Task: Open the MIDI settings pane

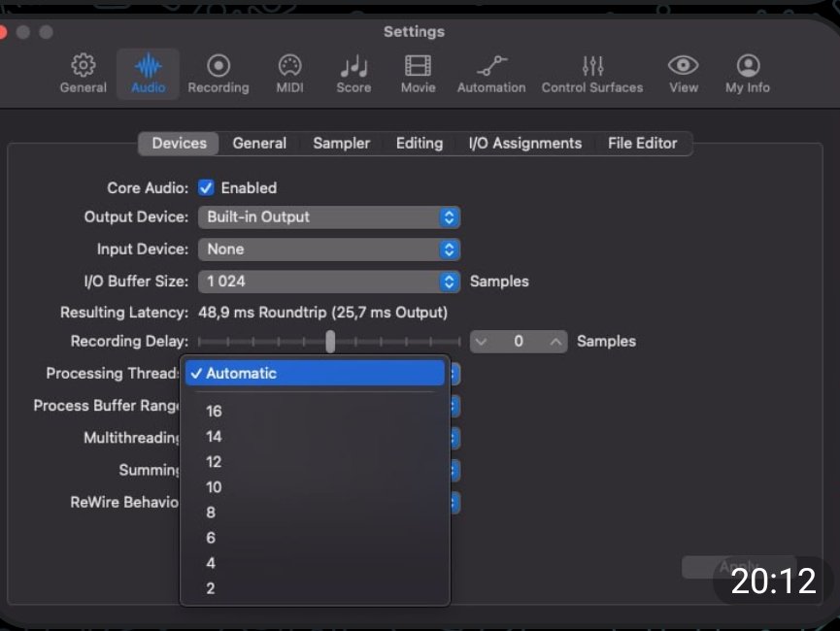Action: pyautogui.click(x=289, y=74)
